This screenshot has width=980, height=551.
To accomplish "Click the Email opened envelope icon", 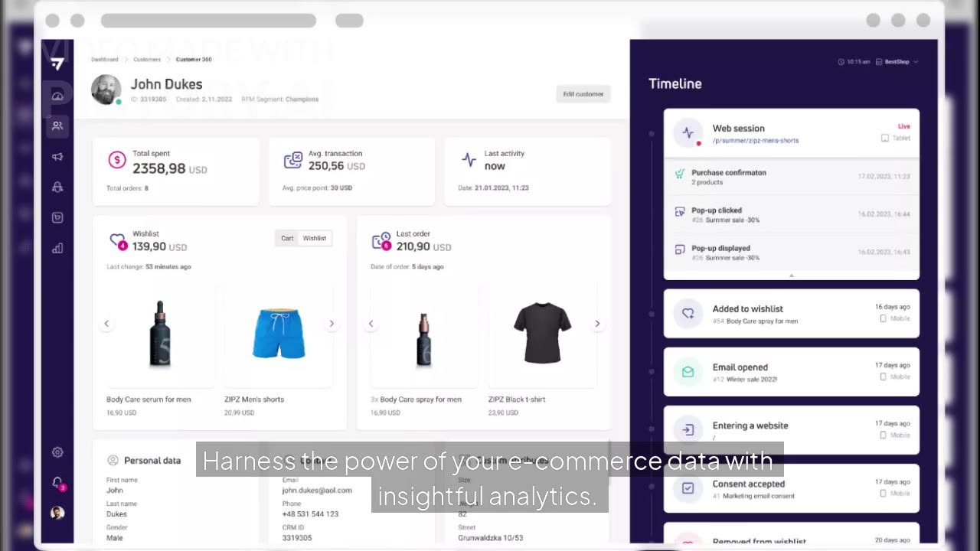I will point(688,372).
